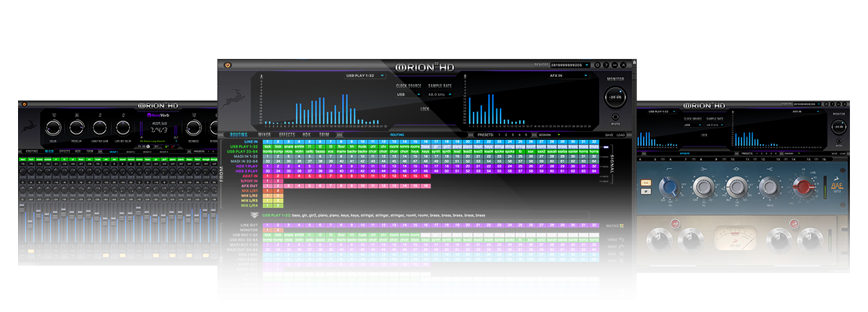Open the Devices serial number dropdown
The width and height of the screenshot is (868, 312).
click(570, 64)
